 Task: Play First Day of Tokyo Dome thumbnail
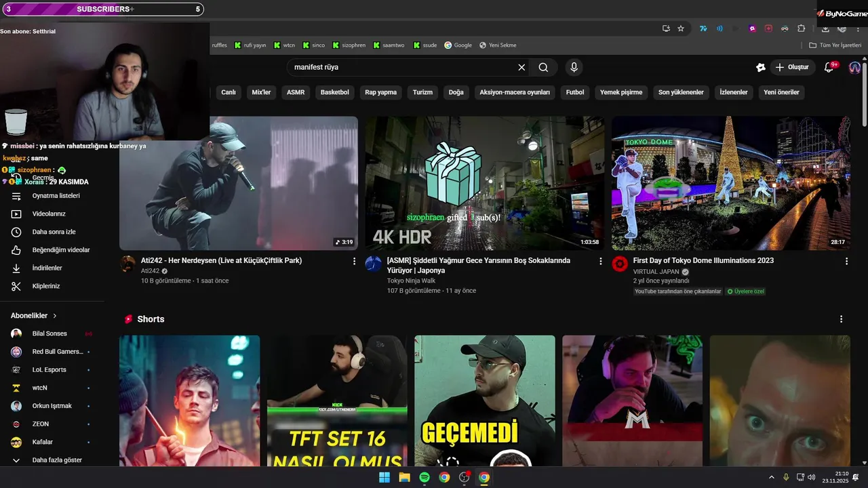click(x=730, y=183)
